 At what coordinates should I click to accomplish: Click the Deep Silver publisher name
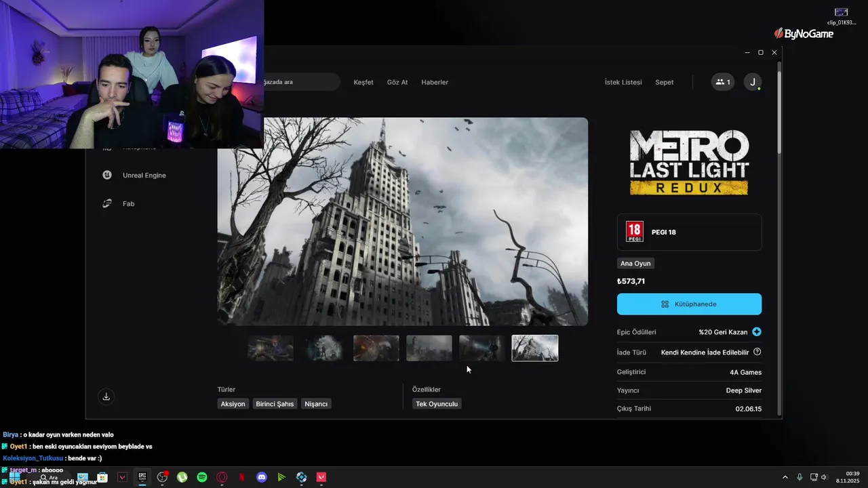tap(743, 390)
